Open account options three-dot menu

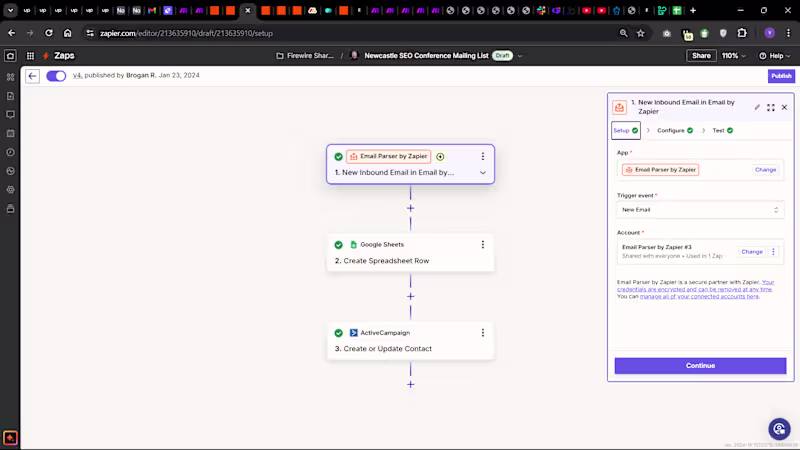[773, 252]
